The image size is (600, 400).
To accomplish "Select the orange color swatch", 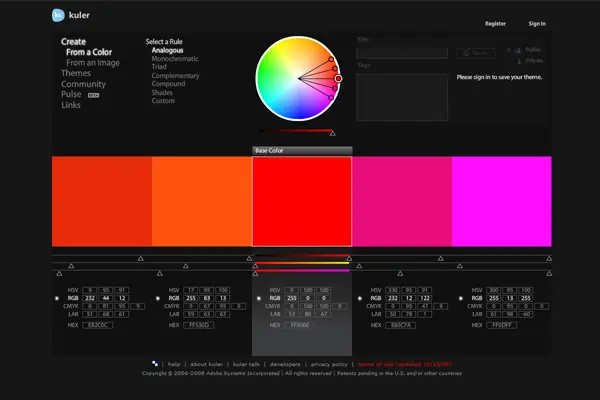I will tap(201, 201).
